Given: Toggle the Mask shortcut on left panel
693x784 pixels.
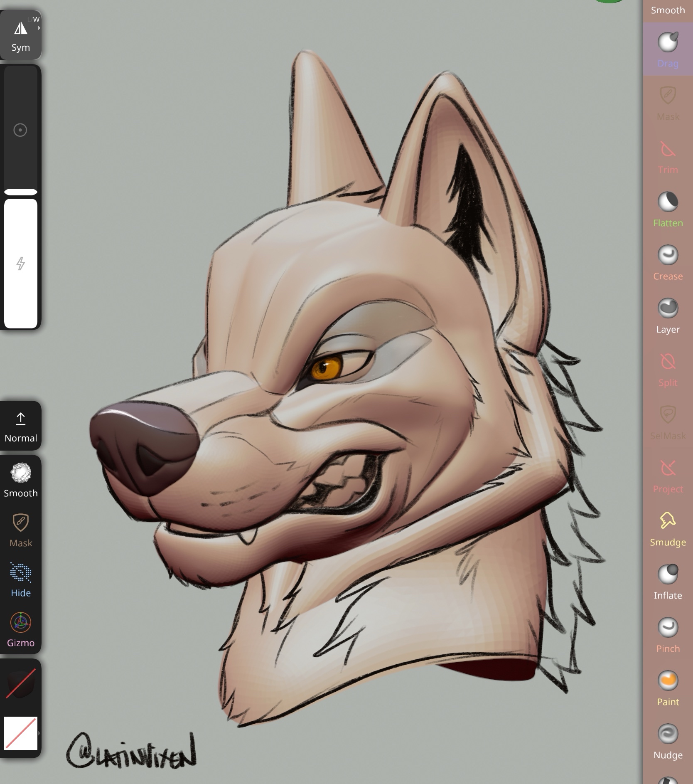Looking at the screenshot, I should [x=20, y=530].
